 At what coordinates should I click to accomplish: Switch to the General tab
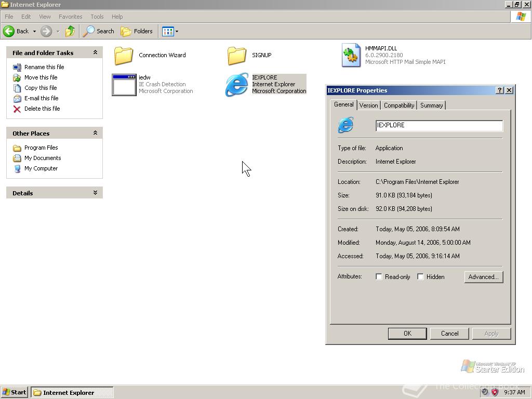[x=344, y=104]
